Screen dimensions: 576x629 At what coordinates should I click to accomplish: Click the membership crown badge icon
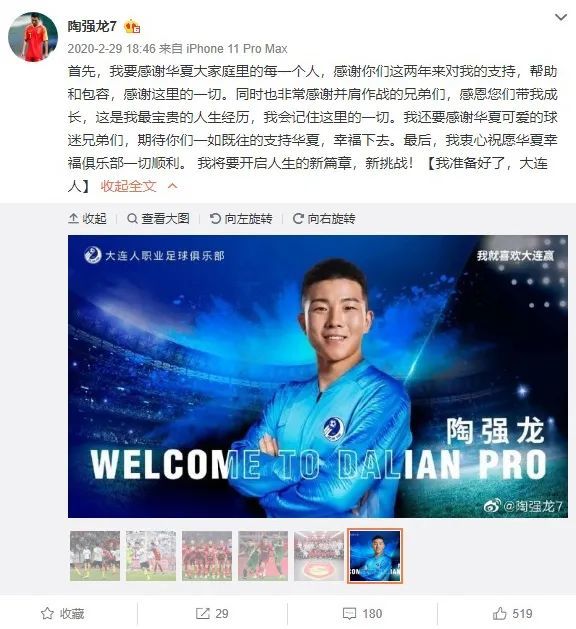(x=132, y=26)
